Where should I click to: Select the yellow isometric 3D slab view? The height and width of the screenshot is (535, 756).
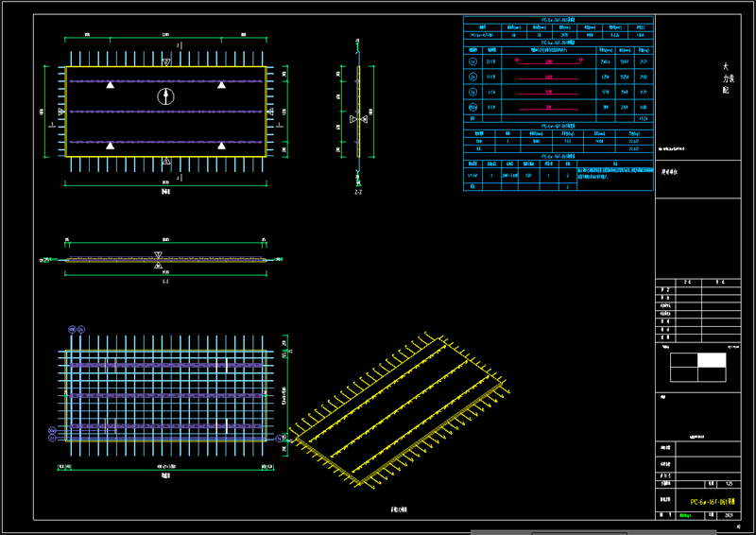click(x=399, y=410)
